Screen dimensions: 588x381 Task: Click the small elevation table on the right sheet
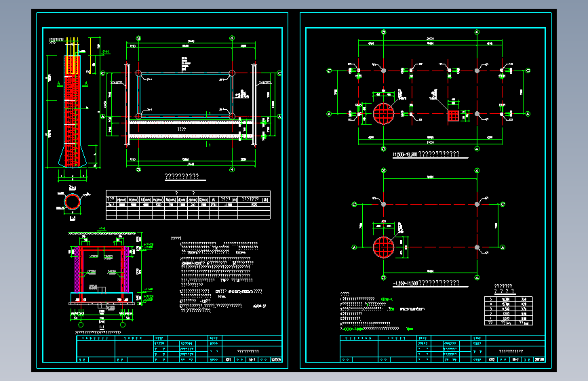[509, 310]
